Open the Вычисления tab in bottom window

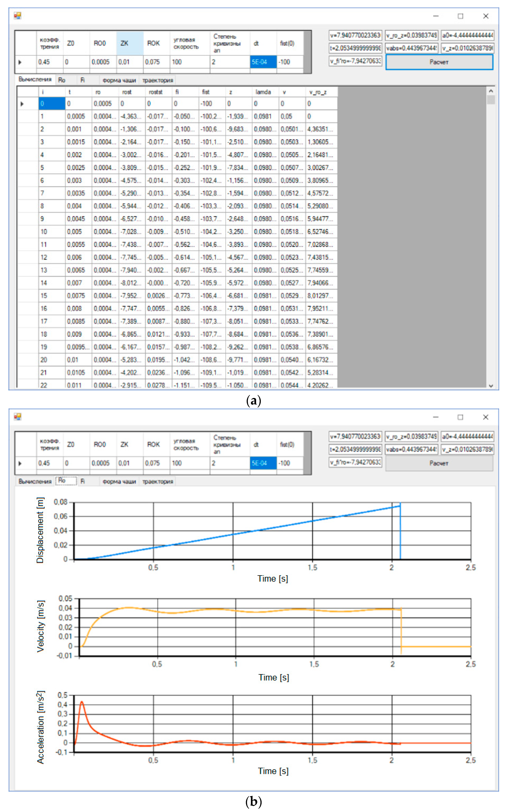35,481
